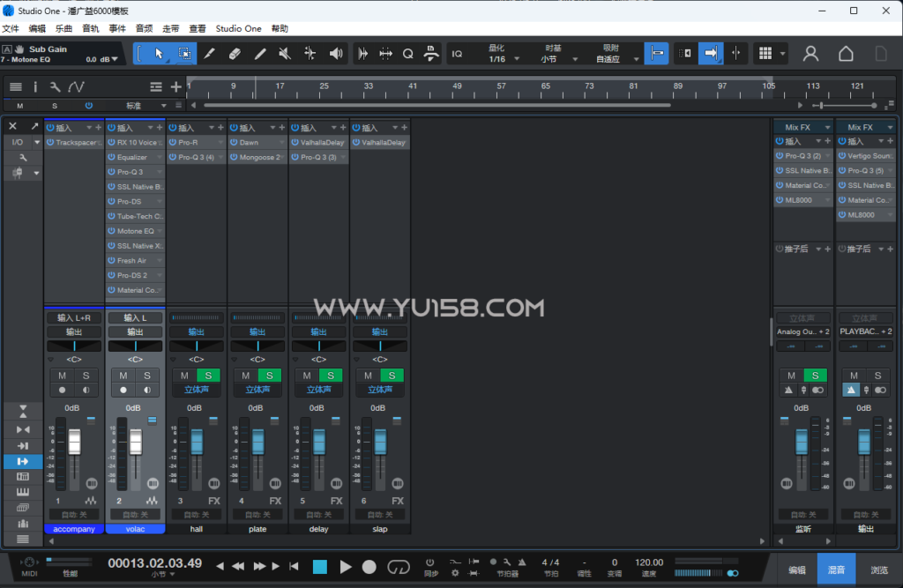The image size is (903, 588).
Task: Select the Mute tool
Action: (x=285, y=54)
